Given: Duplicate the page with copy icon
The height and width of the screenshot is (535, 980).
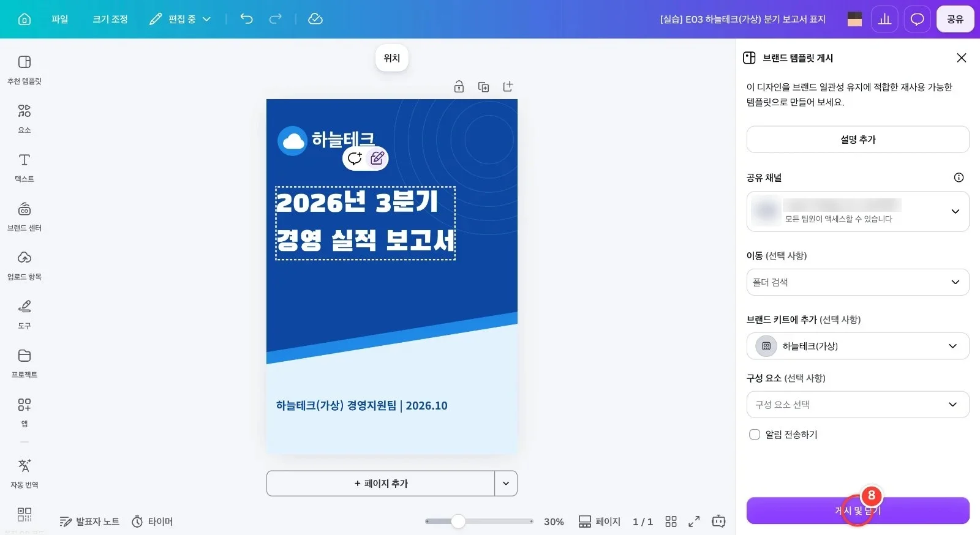Looking at the screenshot, I should click(483, 87).
